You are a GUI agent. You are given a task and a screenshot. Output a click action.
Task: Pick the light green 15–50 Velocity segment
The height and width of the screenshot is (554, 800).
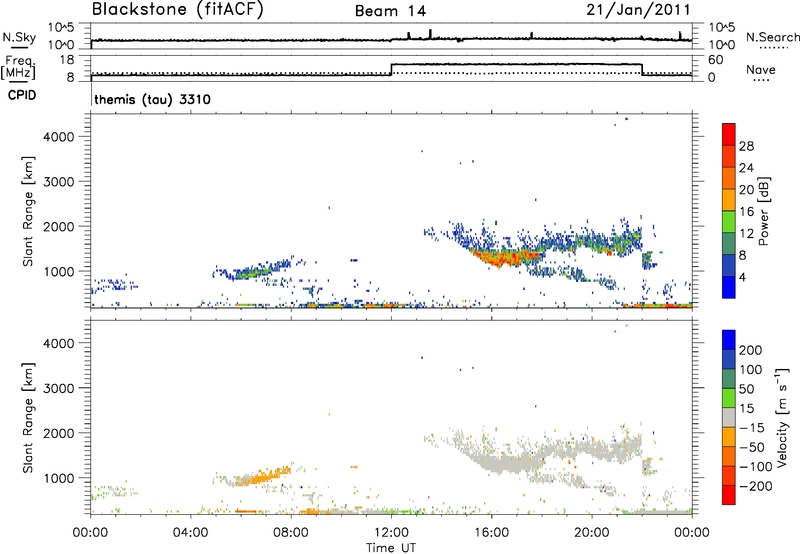(729, 398)
